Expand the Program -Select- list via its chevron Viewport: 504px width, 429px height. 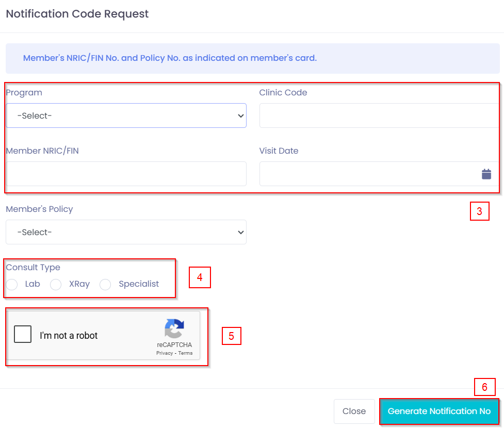pyautogui.click(x=240, y=115)
